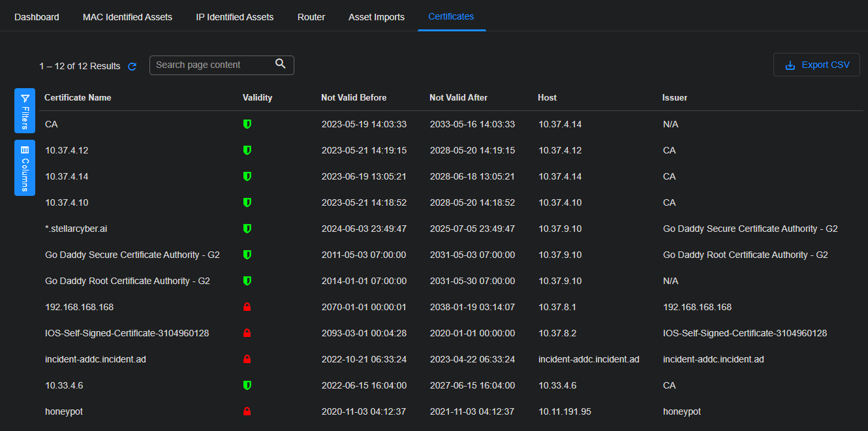
Task: Click green shield icon for 10.33.4.6 certificate
Action: point(247,385)
